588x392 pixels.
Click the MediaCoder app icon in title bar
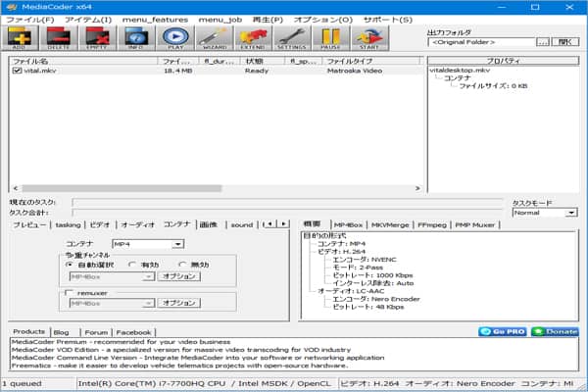(x=11, y=7)
